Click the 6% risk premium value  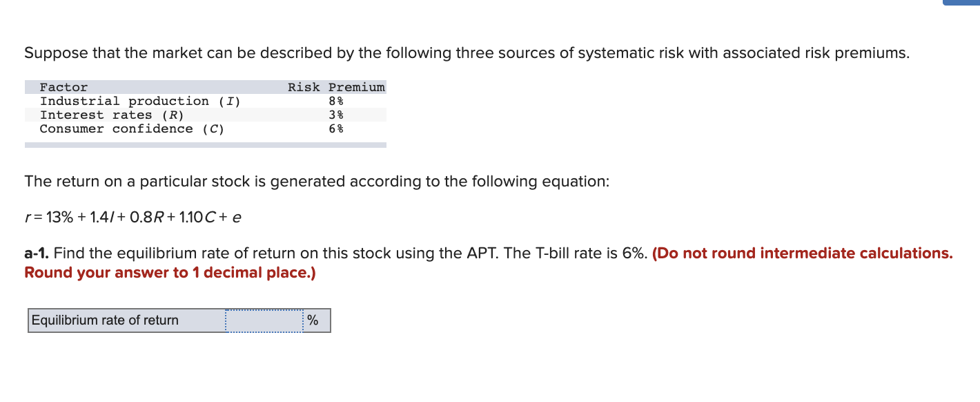pos(336,129)
